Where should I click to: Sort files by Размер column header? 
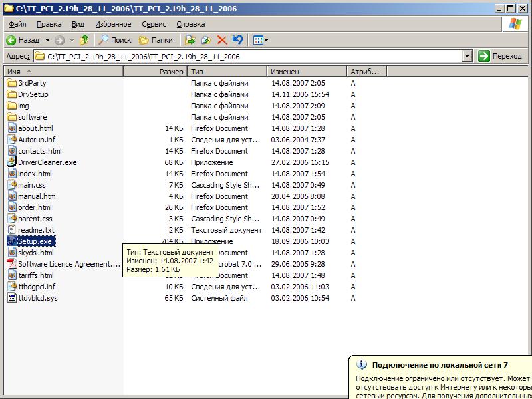(x=155, y=72)
